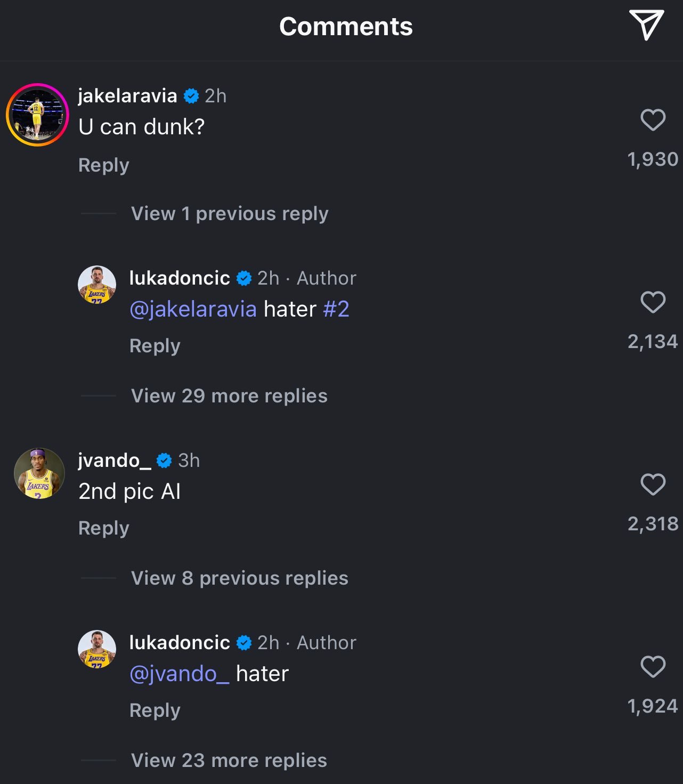Show "View 23 more replies"
Screen dimensions: 683x784
pos(229,761)
